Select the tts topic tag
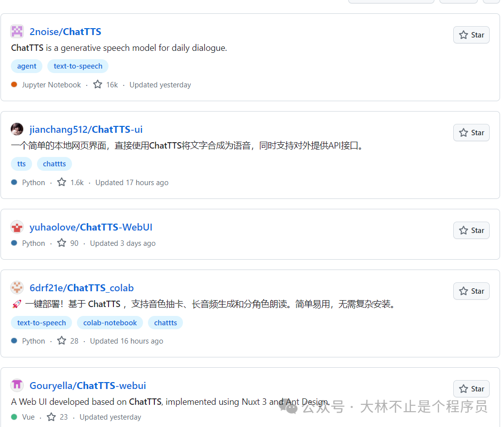 click(21, 164)
